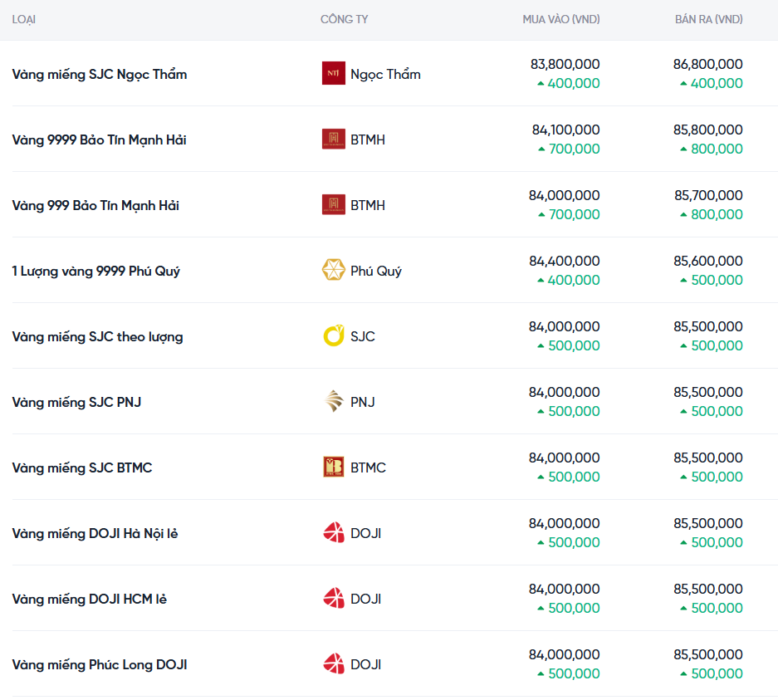Select Vàng miếng SJC theo lượng
This screenshot has width=778, height=700.
97,336
